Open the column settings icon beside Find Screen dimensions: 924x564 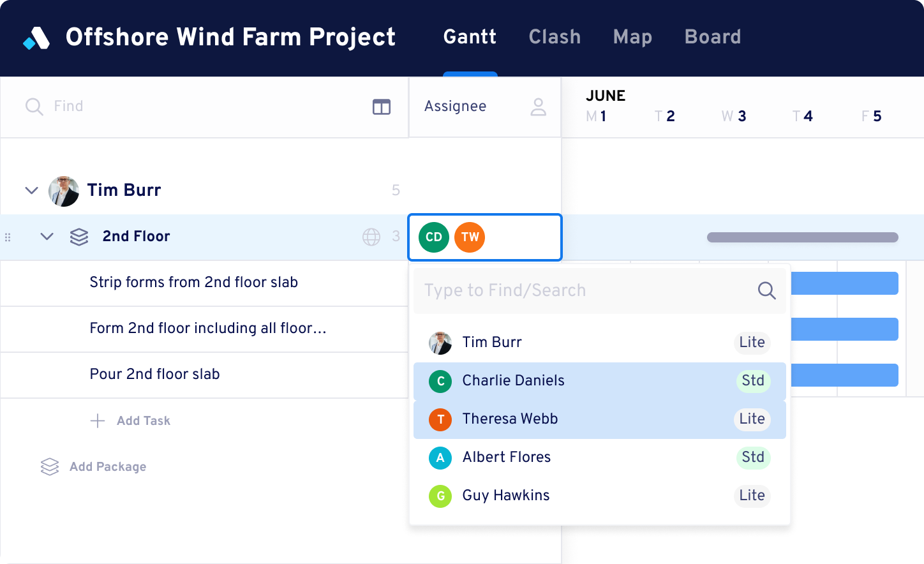(x=381, y=107)
